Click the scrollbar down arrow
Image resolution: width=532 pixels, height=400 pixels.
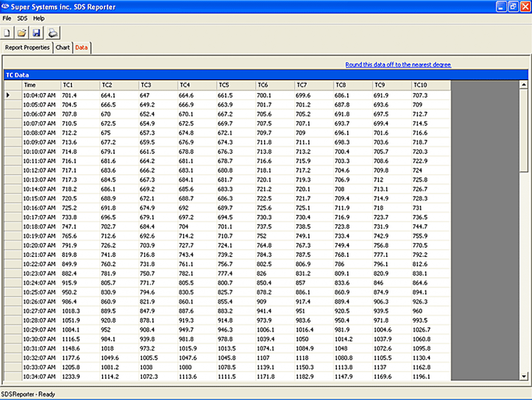coord(524,376)
